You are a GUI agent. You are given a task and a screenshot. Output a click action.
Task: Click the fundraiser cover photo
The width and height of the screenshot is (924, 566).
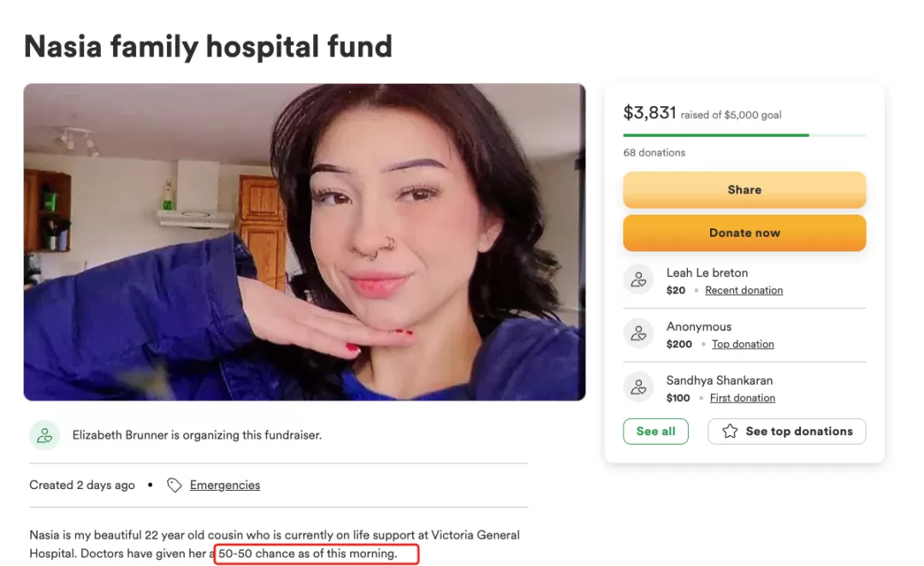[x=305, y=242]
